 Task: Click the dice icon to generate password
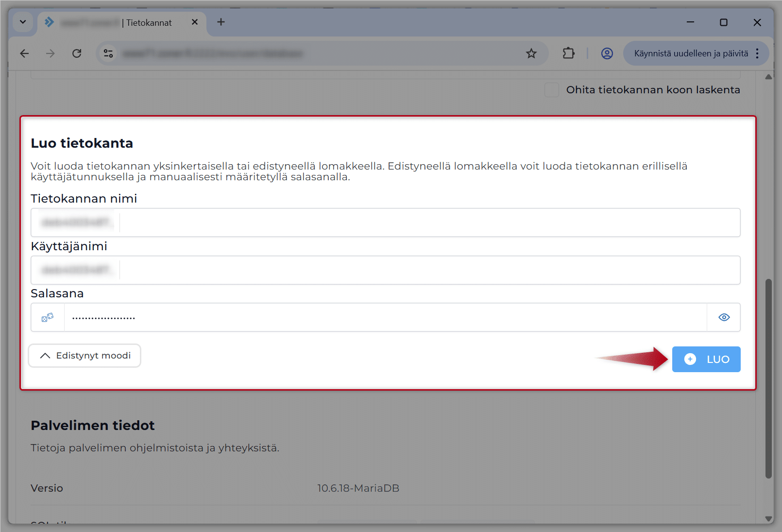click(48, 317)
